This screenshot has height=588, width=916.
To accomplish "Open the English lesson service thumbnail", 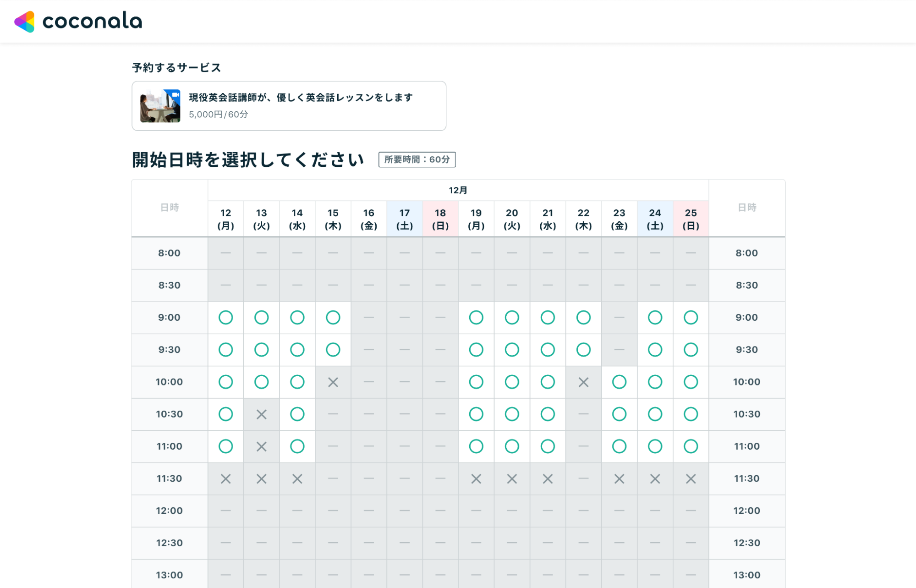I will pyautogui.click(x=160, y=106).
